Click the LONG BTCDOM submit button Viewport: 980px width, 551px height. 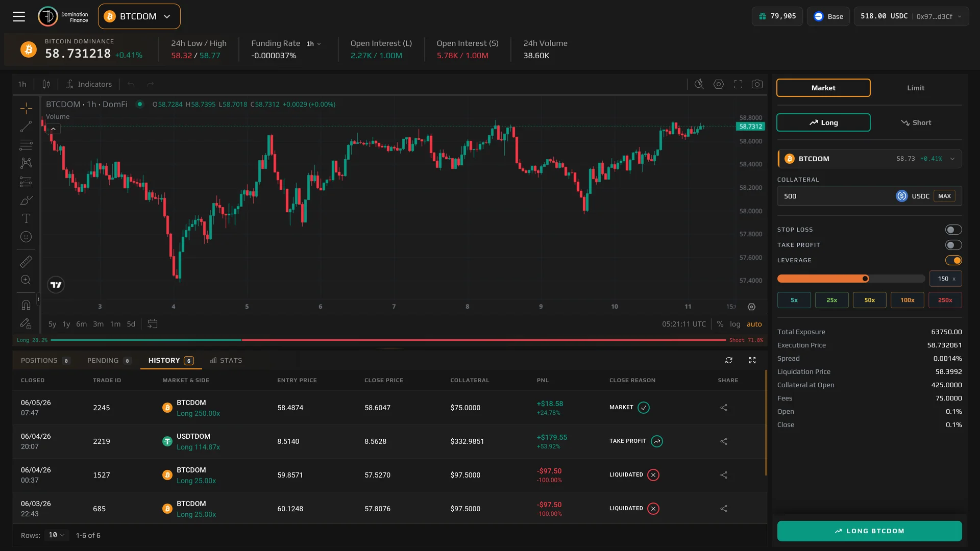869,531
